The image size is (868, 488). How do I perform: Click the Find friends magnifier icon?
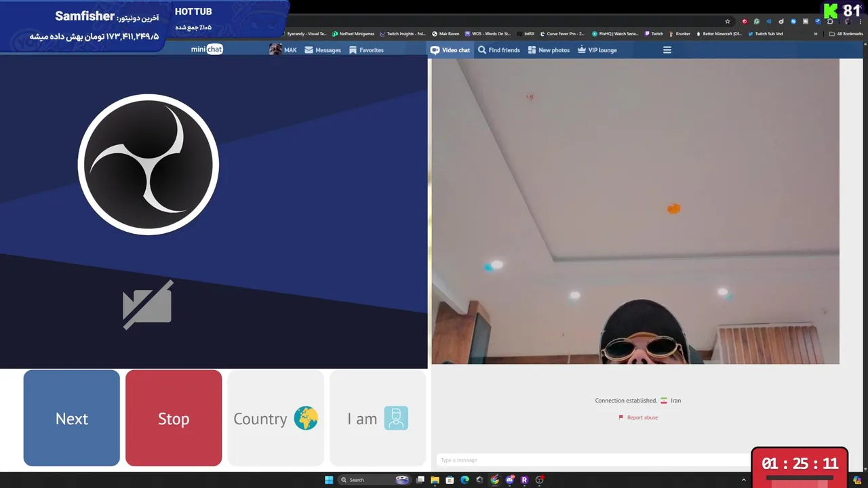pos(481,50)
